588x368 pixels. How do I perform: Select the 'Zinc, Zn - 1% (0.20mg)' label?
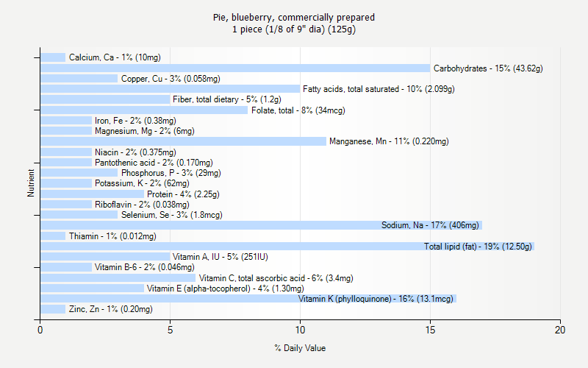[111, 309]
